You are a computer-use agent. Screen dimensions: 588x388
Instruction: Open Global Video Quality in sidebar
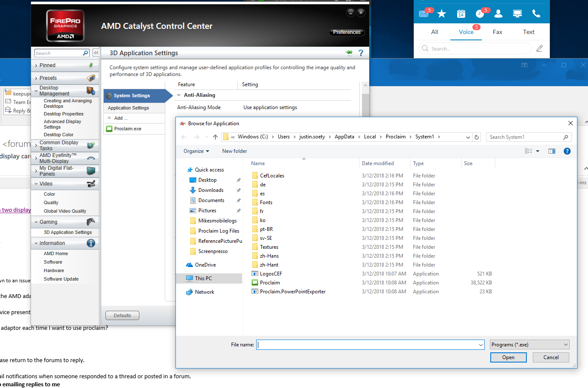[x=65, y=211]
